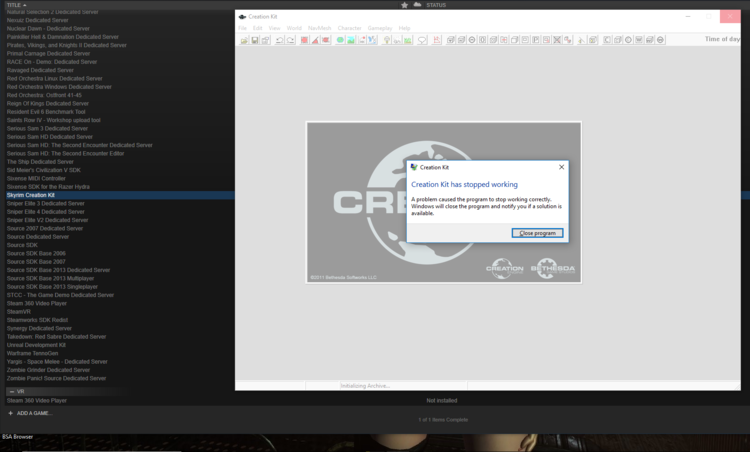The image size is (750, 452).
Task: Click the BSA Browser label at bottom-left
Action: [x=17, y=437]
